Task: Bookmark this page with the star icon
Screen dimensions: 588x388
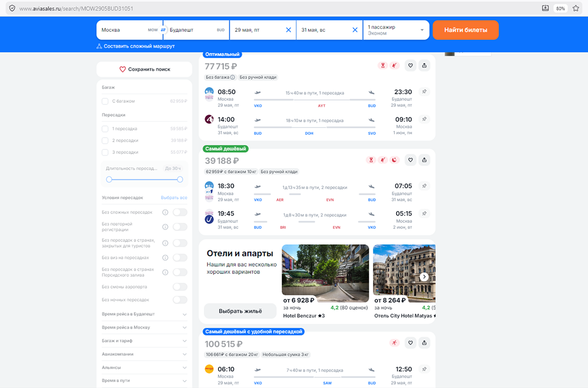Action: pos(576,8)
